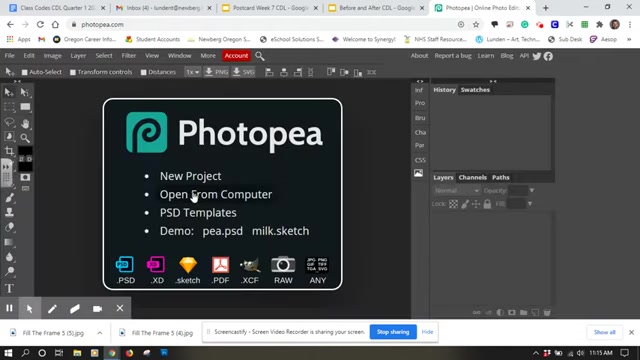Open the pea.psd demo file
This screenshot has height=360, width=640.
click(222, 231)
